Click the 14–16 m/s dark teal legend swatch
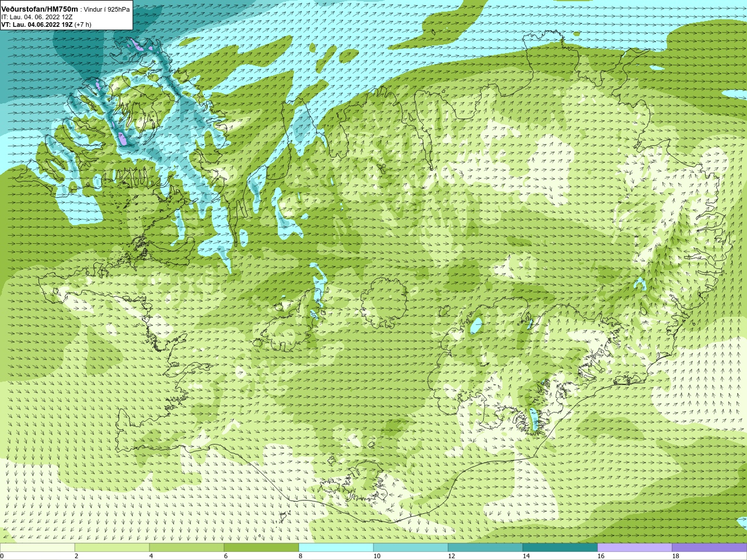The height and width of the screenshot is (560, 747). coord(560,548)
